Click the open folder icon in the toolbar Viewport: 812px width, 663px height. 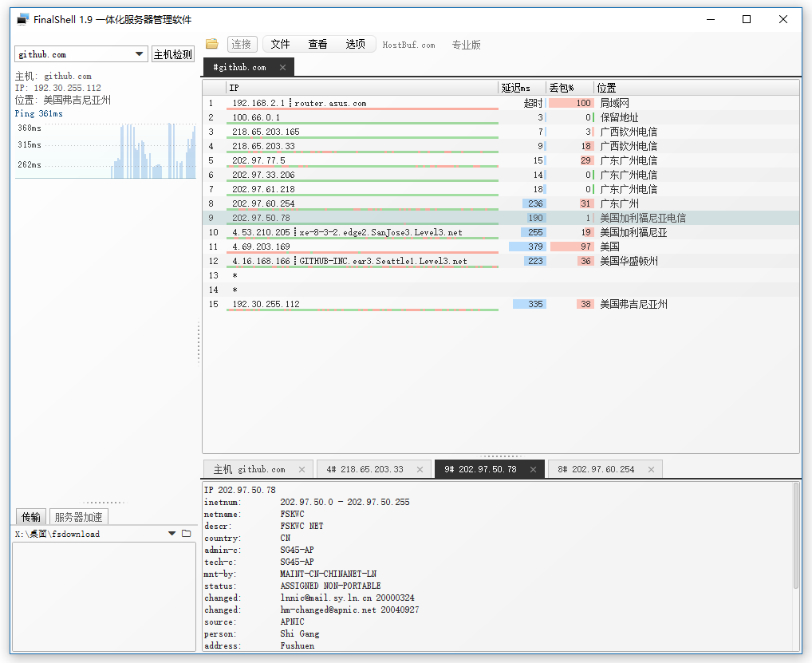211,44
